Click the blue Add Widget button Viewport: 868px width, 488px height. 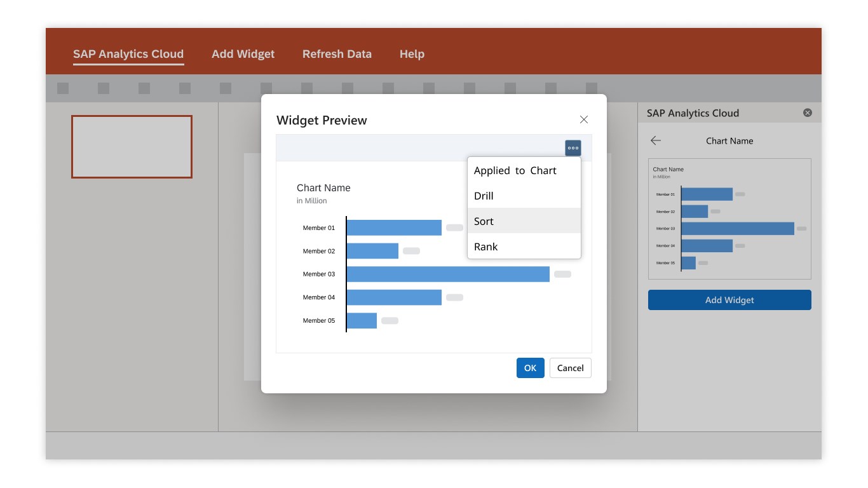tap(729, 300)
